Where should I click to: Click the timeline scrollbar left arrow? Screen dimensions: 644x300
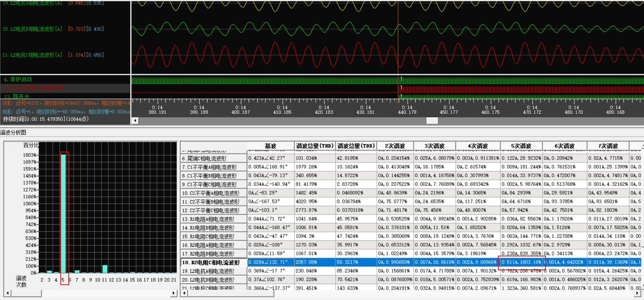tap(135, 121)
